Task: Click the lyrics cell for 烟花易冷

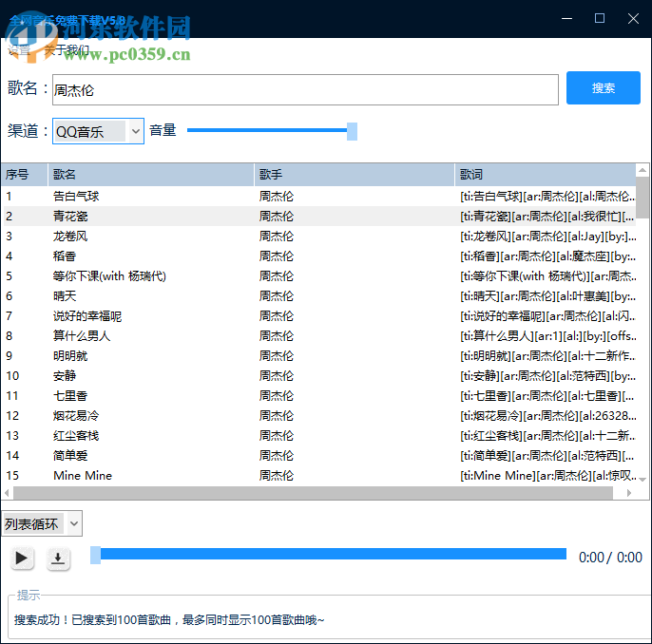Action: [547, 415]
